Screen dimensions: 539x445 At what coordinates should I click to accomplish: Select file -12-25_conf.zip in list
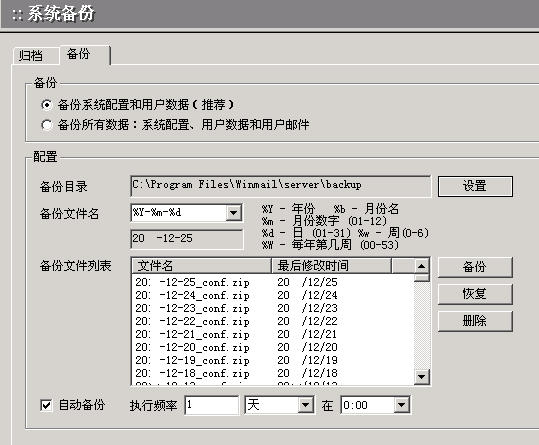tap(192, 282)
